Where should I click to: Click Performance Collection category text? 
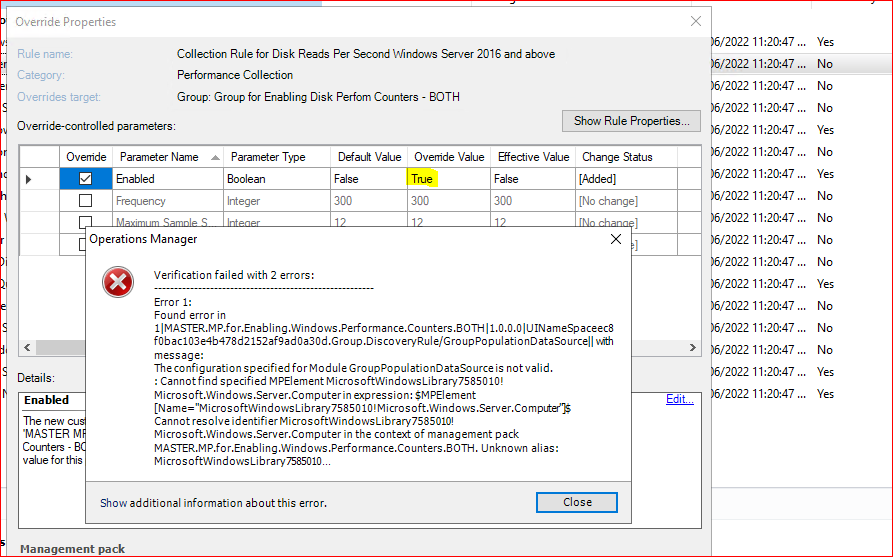pos(235,75)
